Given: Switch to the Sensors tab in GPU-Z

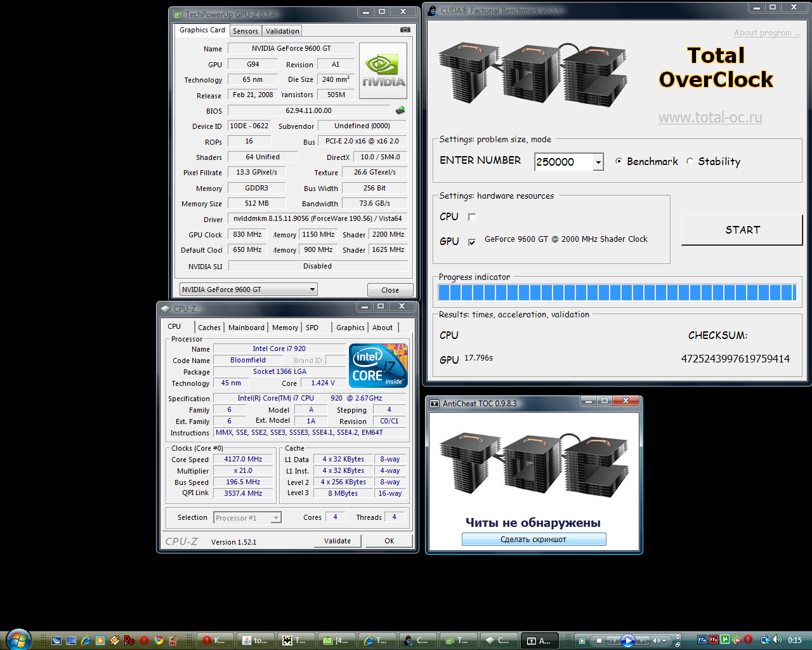Looking at the screenshot, I should (245, 31).
